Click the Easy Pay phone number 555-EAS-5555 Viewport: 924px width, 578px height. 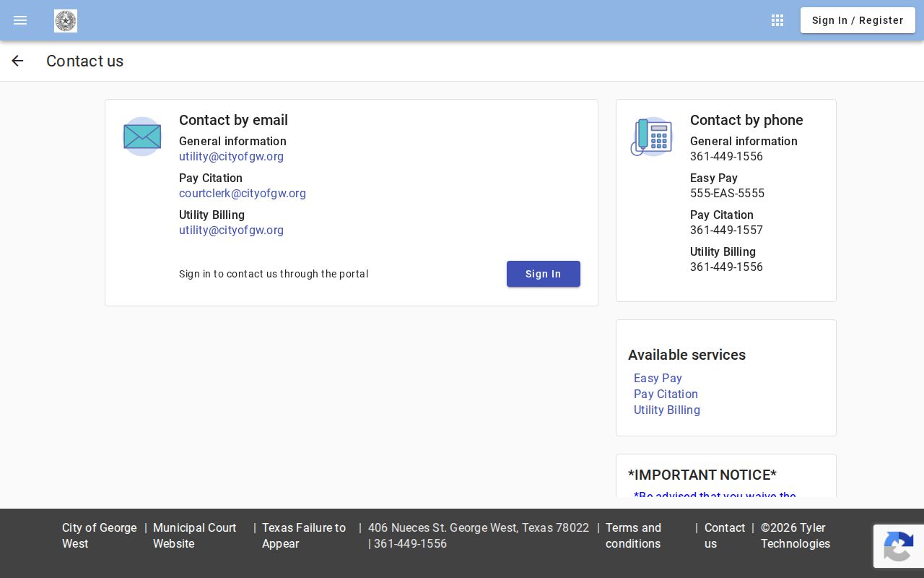(x=727, y=193)
